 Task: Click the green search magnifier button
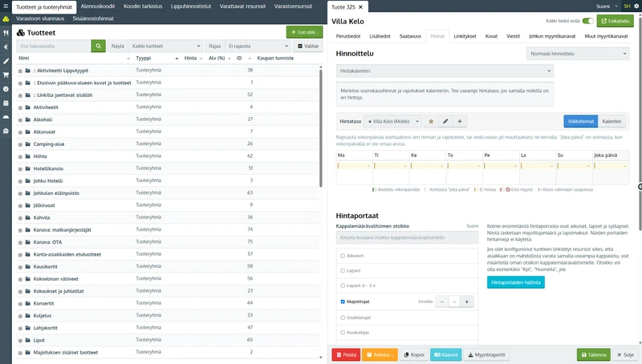[x=98, y=46]
